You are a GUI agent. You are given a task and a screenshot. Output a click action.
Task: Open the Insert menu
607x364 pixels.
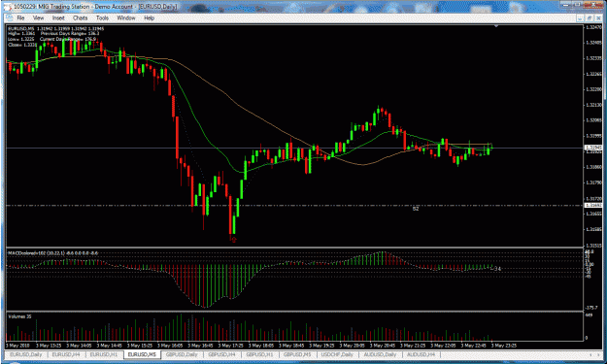(x=58, y=17)
